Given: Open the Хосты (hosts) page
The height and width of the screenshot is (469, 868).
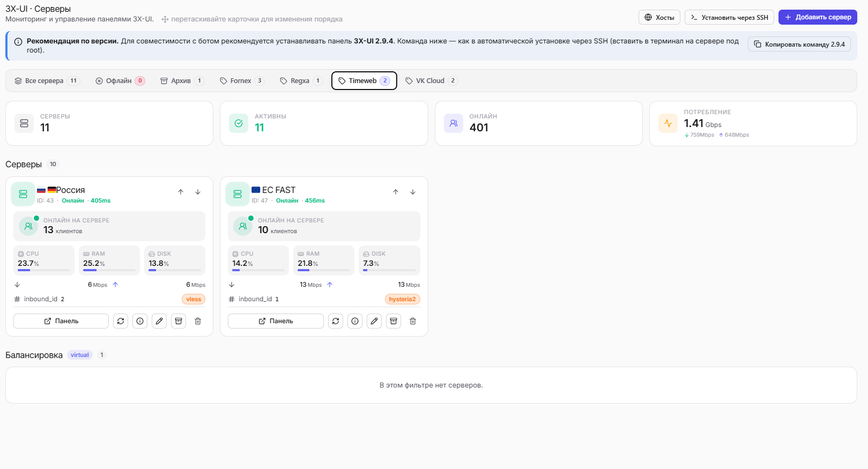Looking at the screenshot, I should (659, 17).
